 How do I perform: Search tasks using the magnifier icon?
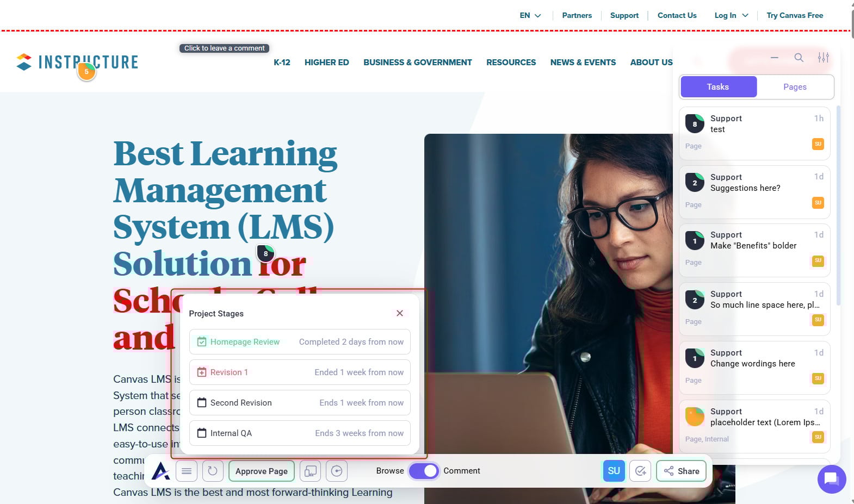799,58
